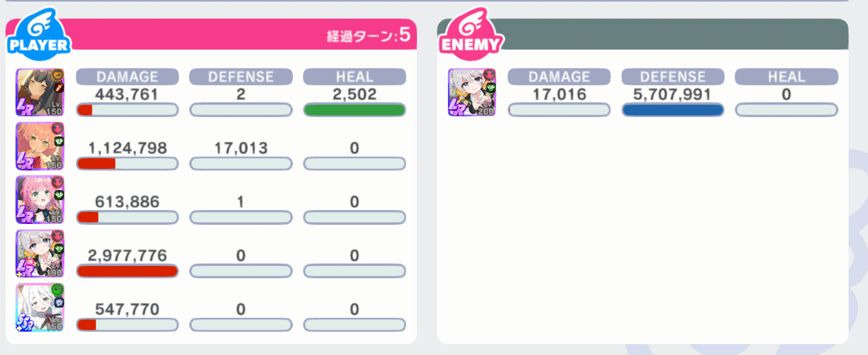Open the Lv.190 silver-haired player character portrait

pyautogui.click(x=40, y=253)
